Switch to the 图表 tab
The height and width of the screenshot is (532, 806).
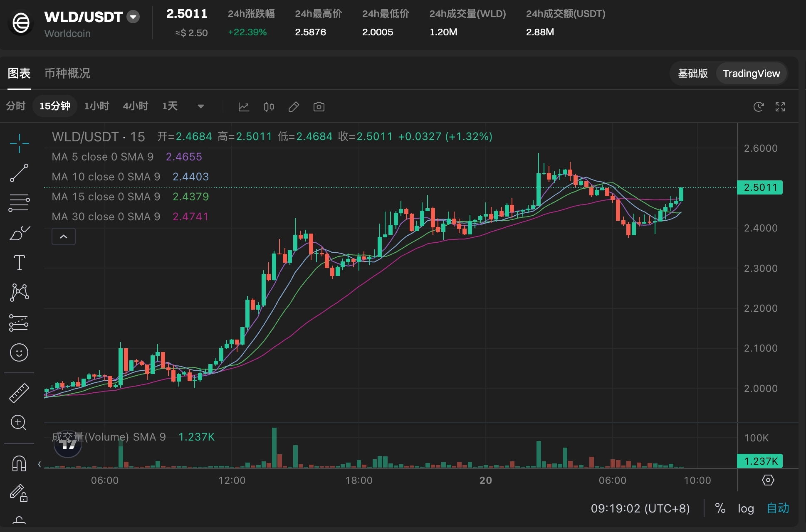19,74
